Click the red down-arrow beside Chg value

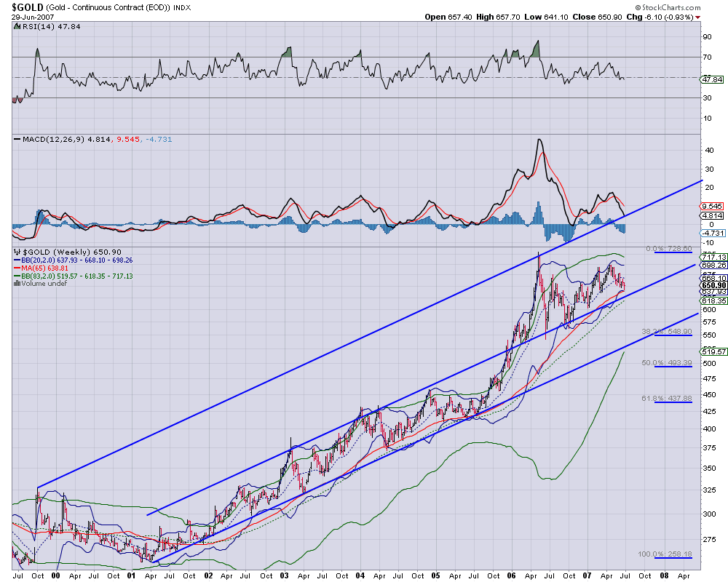699,17
